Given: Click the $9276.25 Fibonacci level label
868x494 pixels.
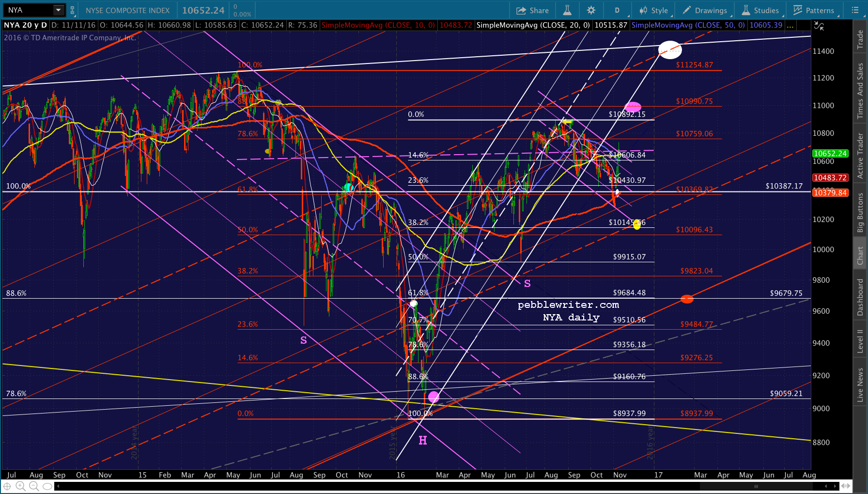Looking at the screenshot, I should [697, 358].
